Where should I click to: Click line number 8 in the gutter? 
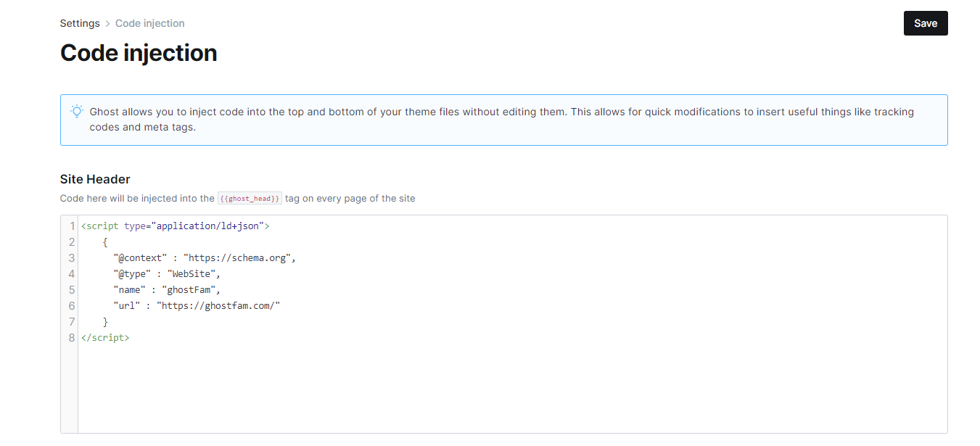tap(72, 338)
